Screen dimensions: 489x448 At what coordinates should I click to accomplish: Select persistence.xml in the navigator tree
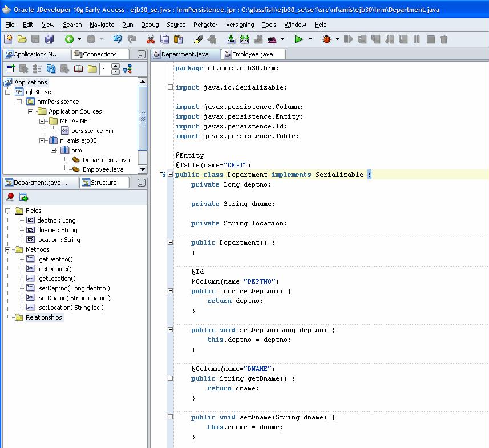tap(92, 131)
